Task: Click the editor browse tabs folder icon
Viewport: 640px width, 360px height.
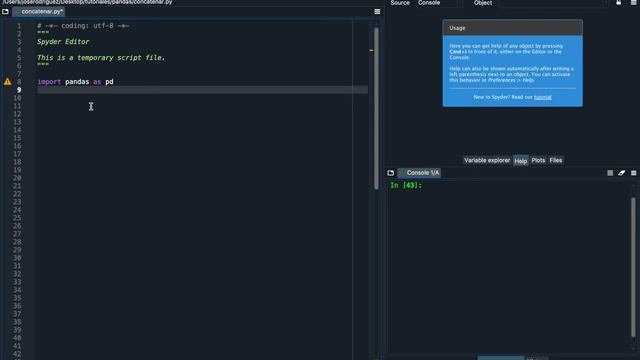Action: pyautogui.click(x=5, y=11)
